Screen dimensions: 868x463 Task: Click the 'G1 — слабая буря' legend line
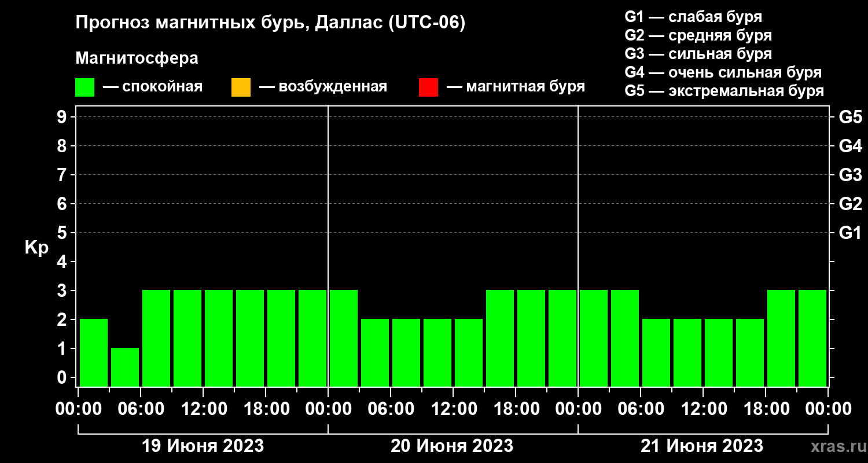[x=693, y=17]
